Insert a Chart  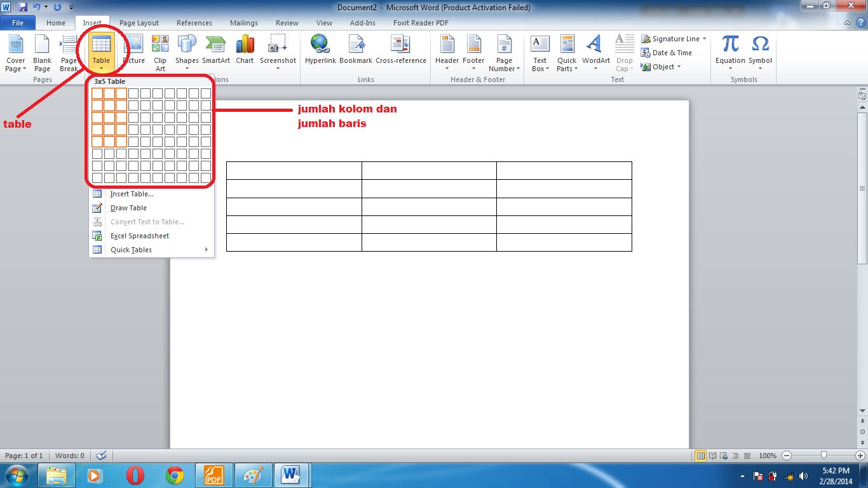[x=245, y=50]
